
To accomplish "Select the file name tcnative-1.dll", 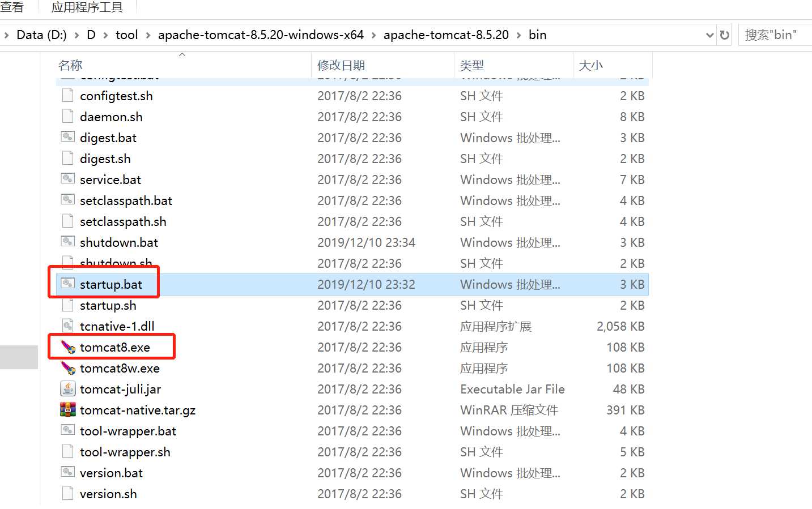I will click(117, 326).
